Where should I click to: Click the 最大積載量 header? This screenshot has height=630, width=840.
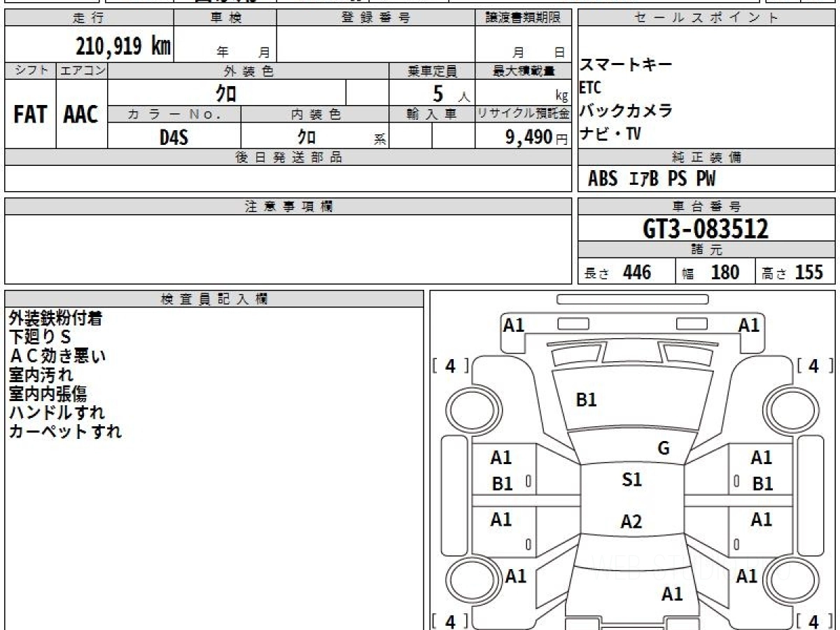click(523, 71)
